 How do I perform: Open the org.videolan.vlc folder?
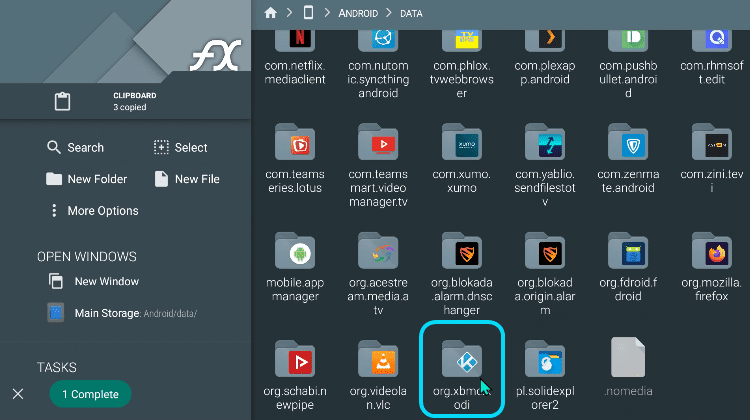[x=378, y=376]
